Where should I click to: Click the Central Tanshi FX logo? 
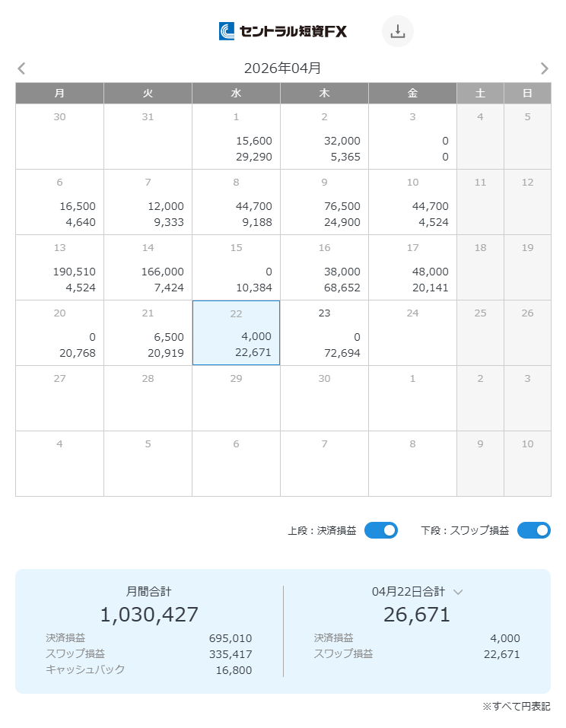(283, 31)
